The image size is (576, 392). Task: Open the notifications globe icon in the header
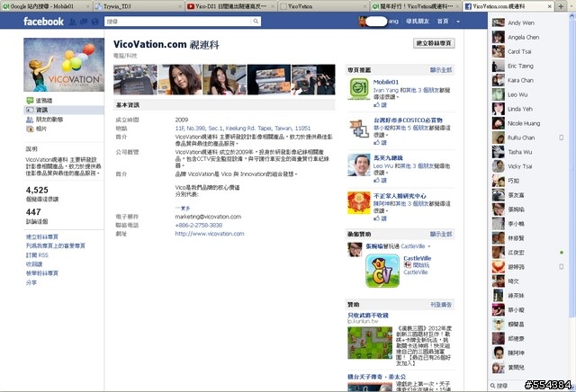coord(95,22)
